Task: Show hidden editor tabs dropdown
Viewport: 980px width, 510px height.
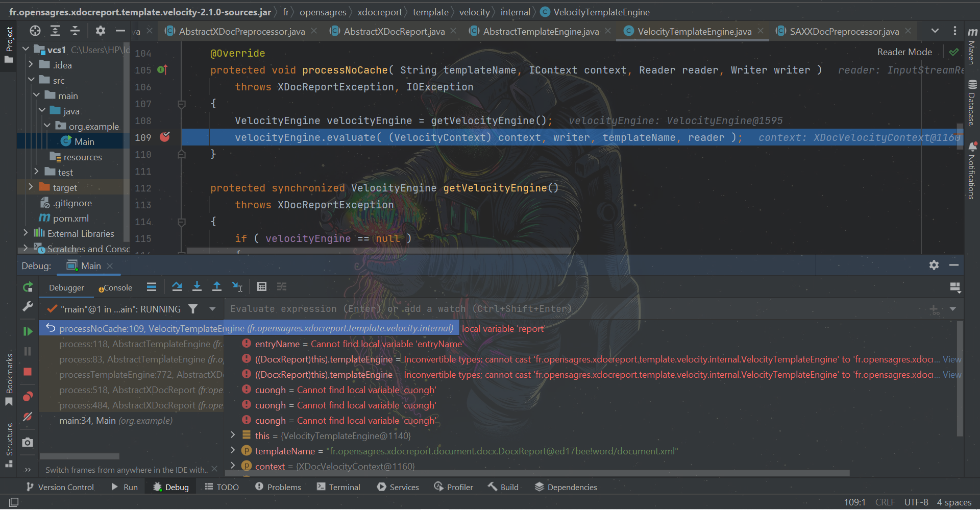Action: point(935,31)
